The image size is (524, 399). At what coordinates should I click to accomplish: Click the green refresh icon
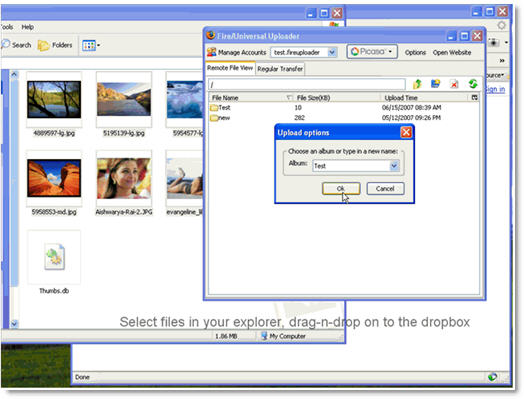click(x=473, y=84)
